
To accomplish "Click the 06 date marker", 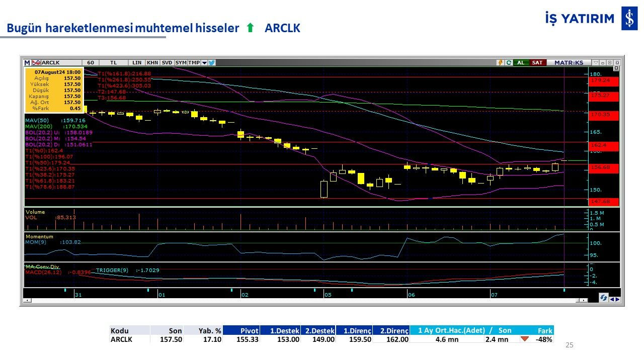I will [411, 295].
